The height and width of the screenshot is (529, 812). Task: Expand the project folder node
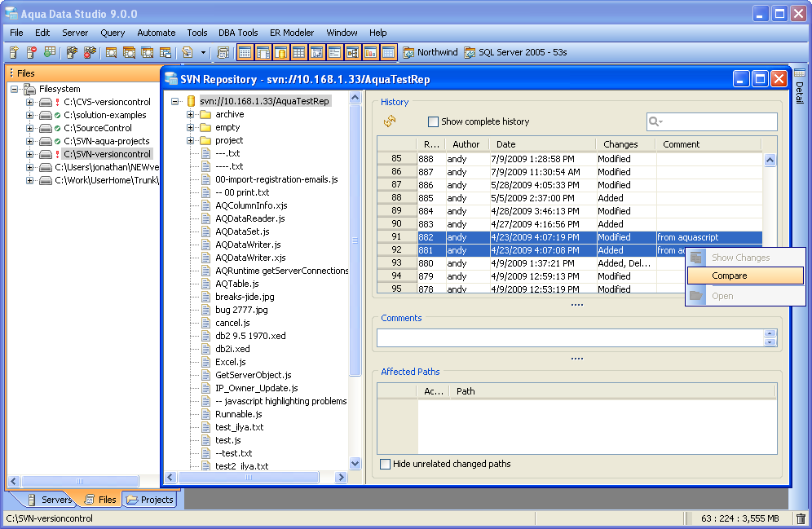pyautogui.click(x=191, y=141)
